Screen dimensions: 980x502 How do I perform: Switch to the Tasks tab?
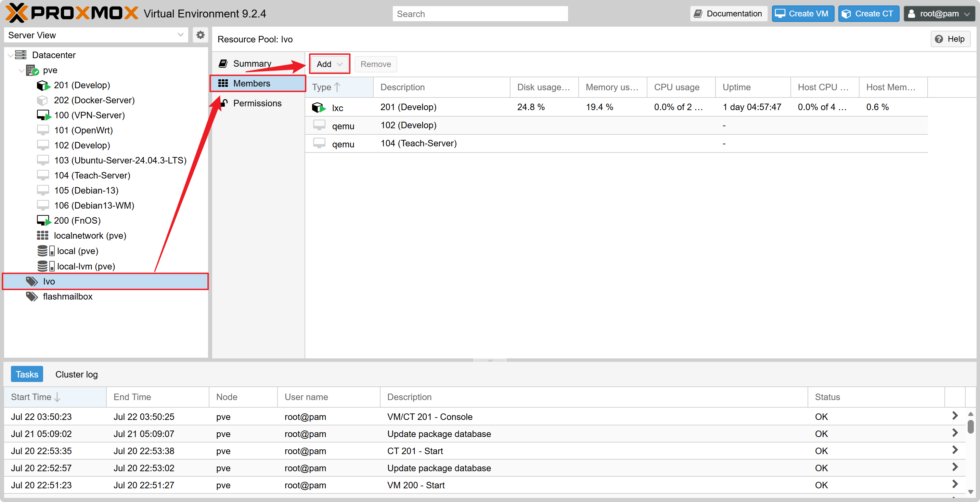(27, 374)
